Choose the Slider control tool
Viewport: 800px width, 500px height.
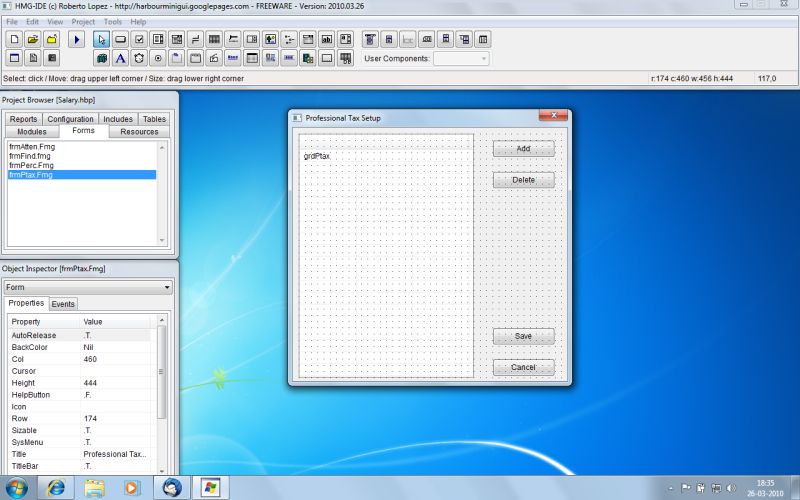233,39
